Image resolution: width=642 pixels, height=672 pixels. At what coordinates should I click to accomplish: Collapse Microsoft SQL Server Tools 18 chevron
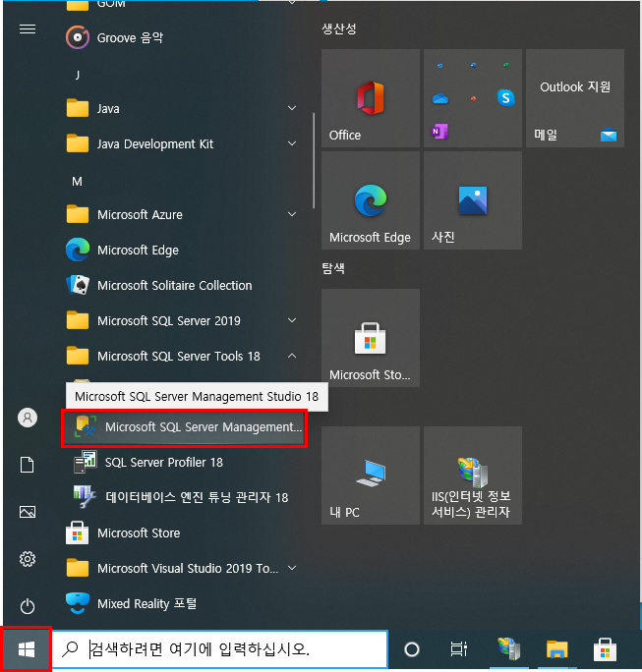(x=292, y=357)
